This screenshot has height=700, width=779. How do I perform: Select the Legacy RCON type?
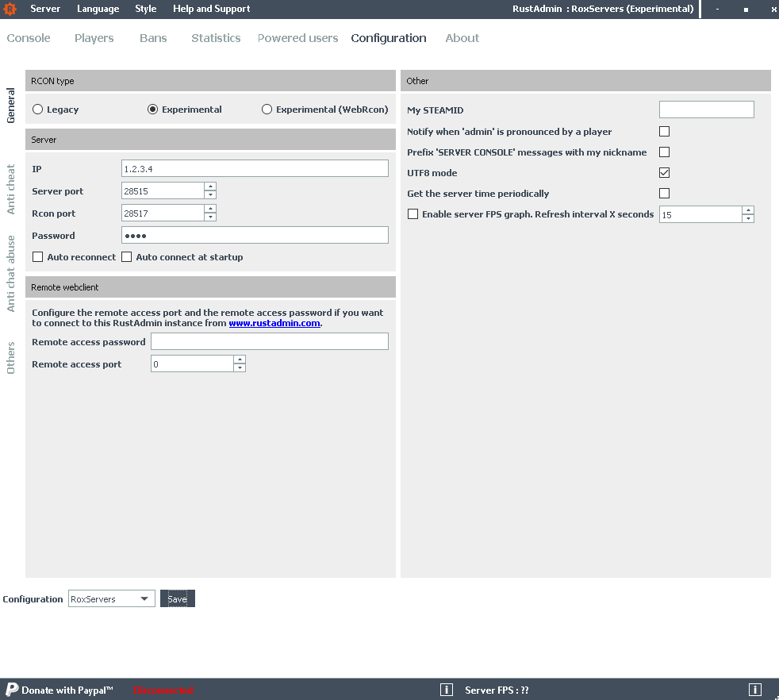pos(38,110)
